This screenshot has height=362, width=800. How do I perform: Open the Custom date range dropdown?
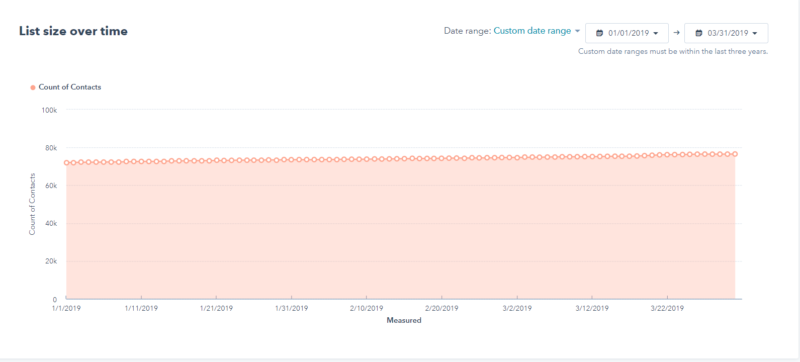pos(532,31)
